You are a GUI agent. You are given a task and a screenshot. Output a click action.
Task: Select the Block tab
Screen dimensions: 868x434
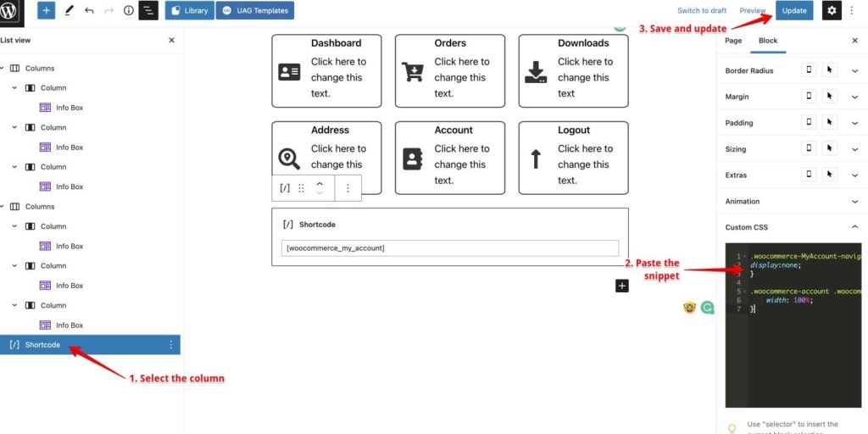(x=768, y=41)
